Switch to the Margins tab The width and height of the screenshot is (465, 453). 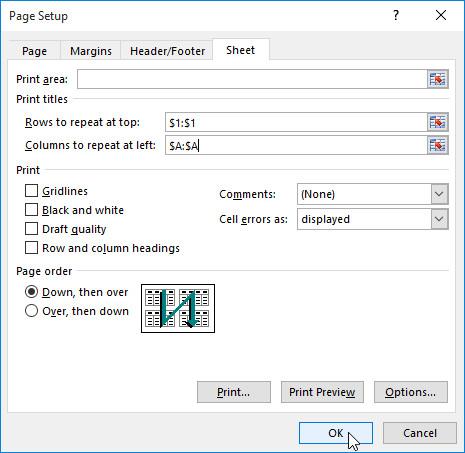point(91,51)
